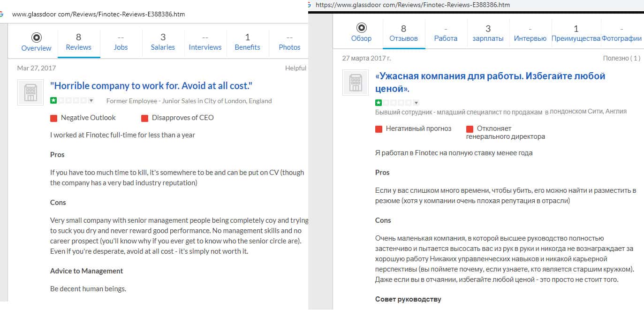Screen dimensions: 644x310
Task: Click the Обзор target icon
Action: (361, 28)
